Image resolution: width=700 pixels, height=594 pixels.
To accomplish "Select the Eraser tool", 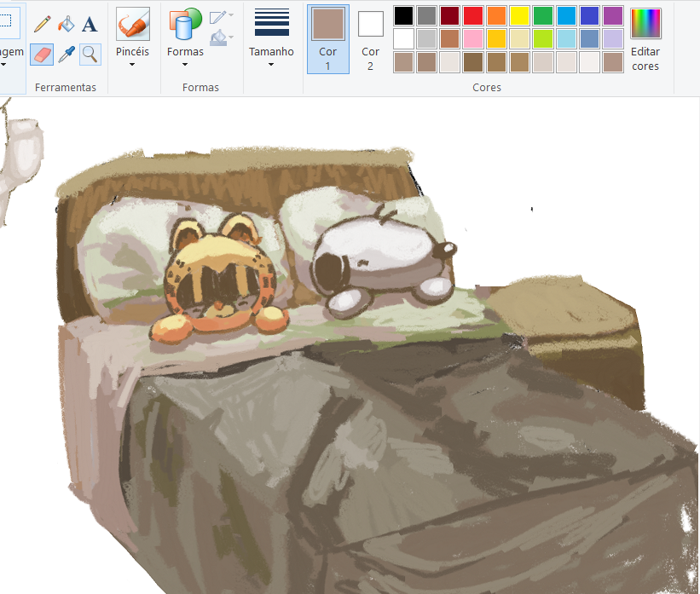I will (x=42, y=55).
